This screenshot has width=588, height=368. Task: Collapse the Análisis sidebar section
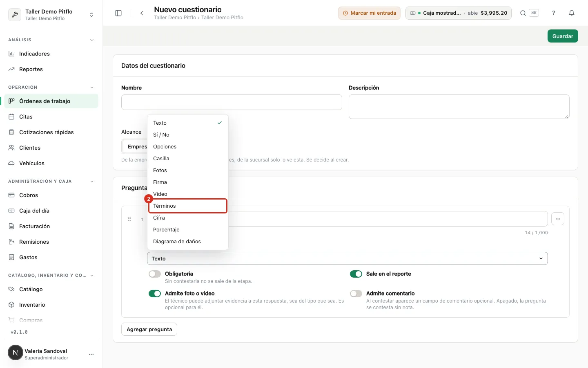pyautogui.click(x=92, y=40)
